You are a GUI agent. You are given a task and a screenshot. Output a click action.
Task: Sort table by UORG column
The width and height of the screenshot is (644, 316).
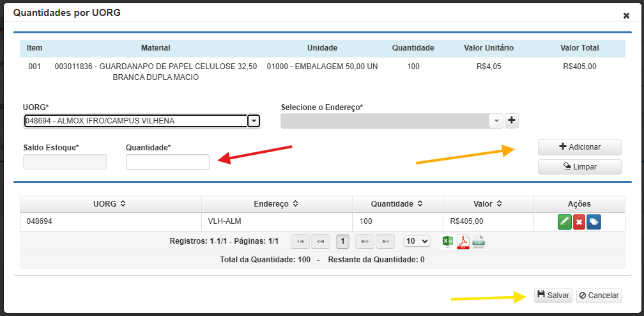[x=110, y=204]
